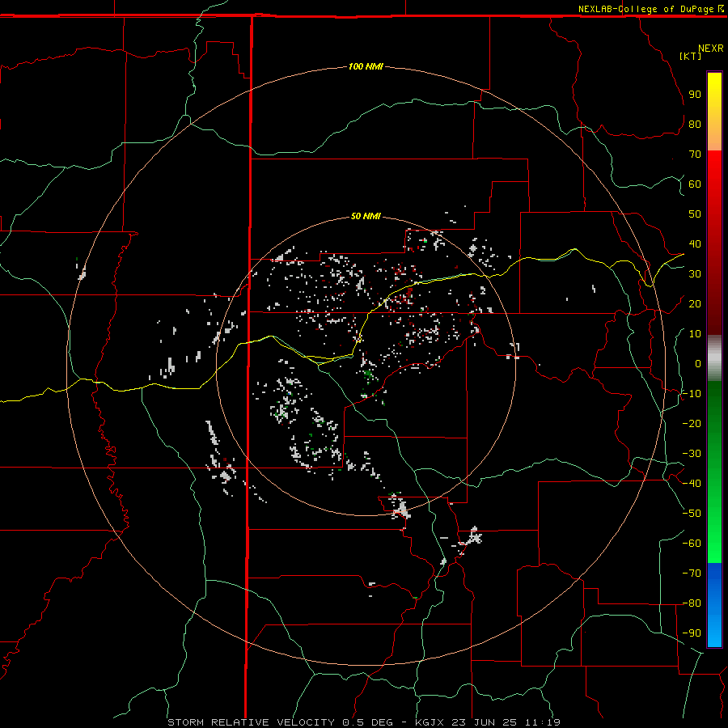This screenshot has width=728, height=728.
Task: Select the -20 value on velocity scale
Action: [x=692, y=423]
